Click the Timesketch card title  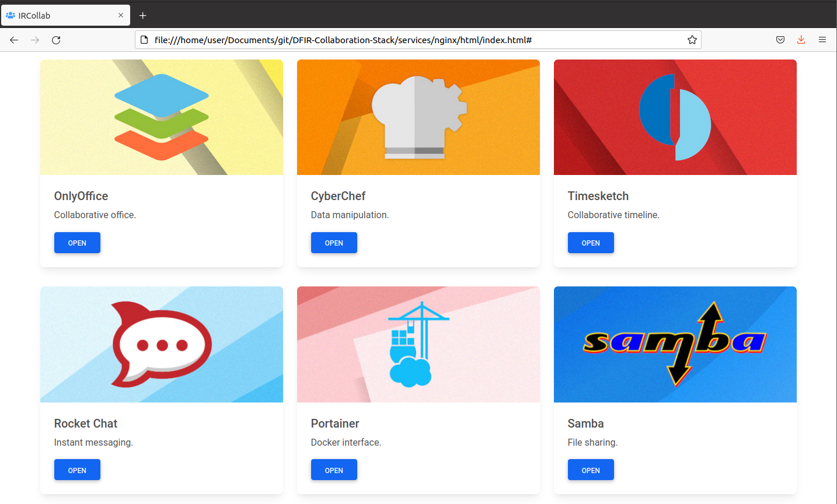598,196
